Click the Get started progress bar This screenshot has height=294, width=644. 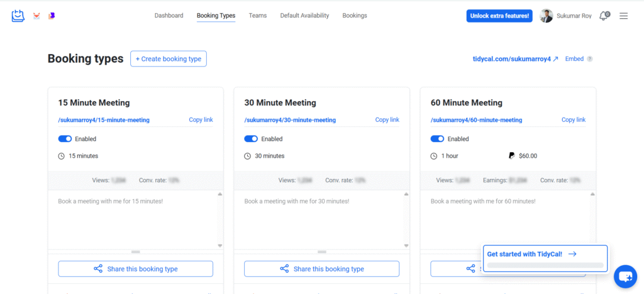point(545,266)
